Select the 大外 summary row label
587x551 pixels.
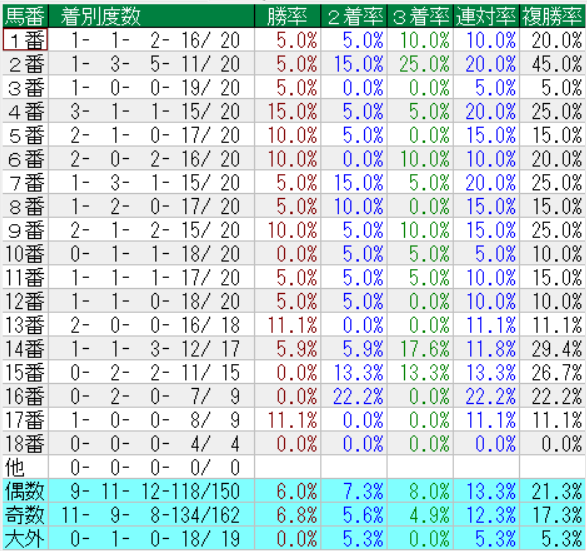(x=25, y=538)
